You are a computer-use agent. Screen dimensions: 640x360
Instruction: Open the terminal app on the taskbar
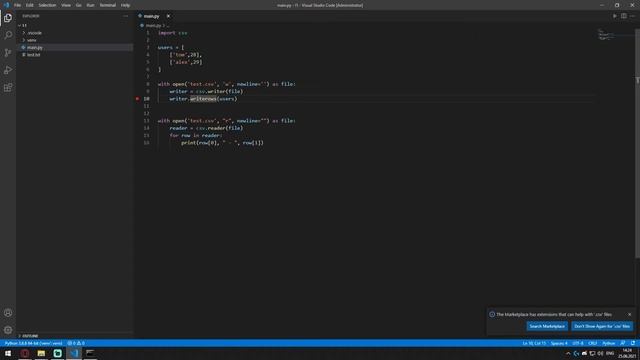click(90, 353)
